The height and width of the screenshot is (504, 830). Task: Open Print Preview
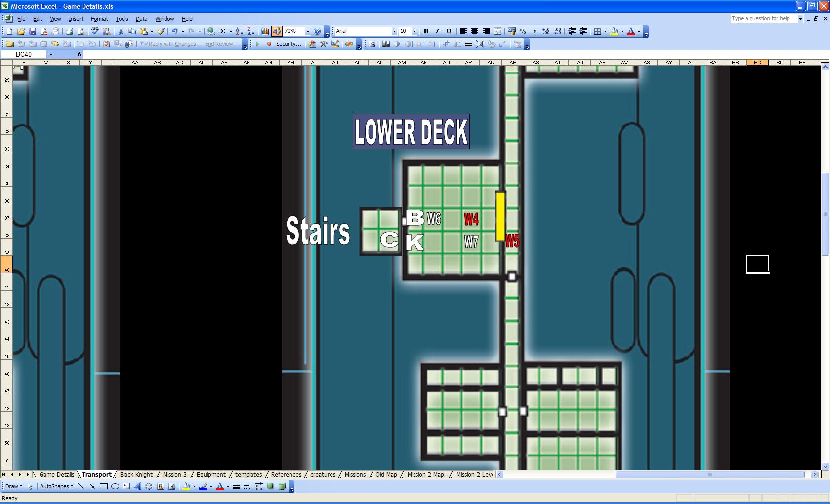tap(81, 31)
